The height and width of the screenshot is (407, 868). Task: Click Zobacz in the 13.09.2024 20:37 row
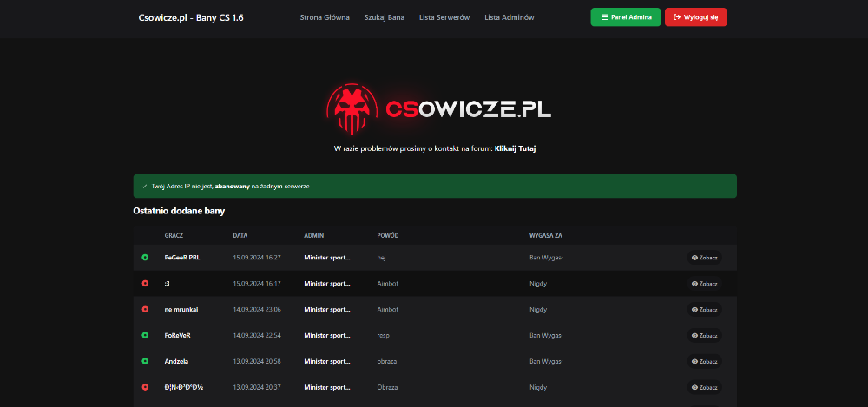[x=704, y=387]
